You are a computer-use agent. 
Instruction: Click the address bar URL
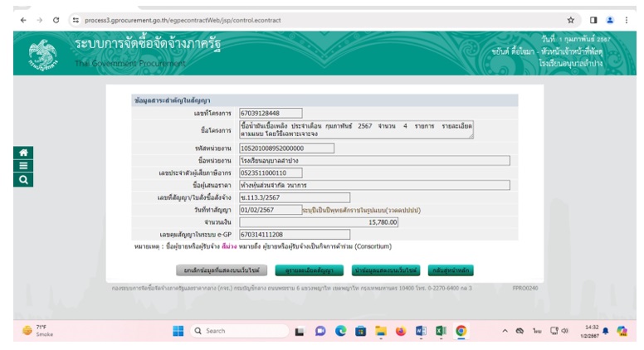[183, 20]
